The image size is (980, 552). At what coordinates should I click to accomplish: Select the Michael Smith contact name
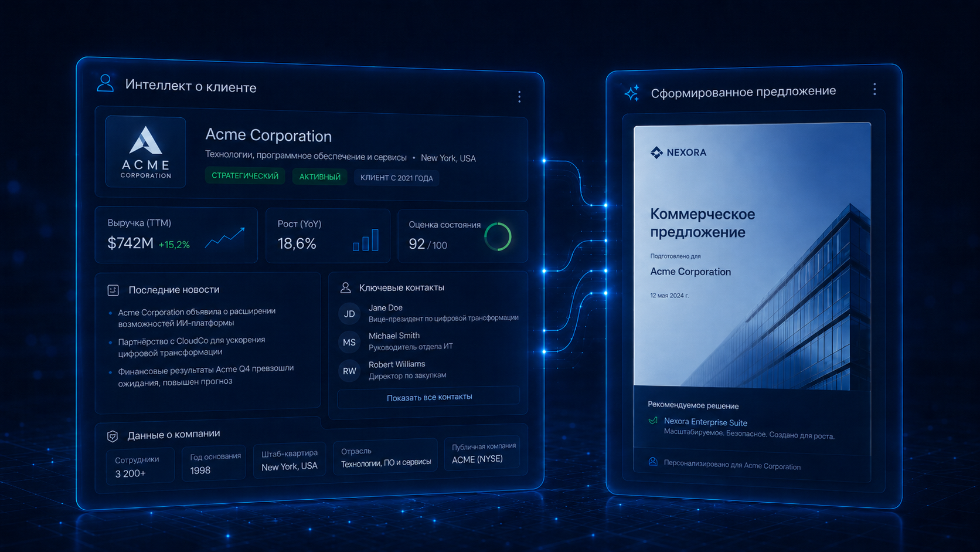[394, 336]
